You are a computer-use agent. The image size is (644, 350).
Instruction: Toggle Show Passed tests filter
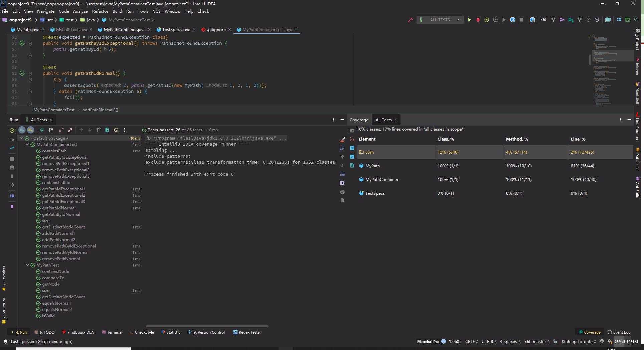pyautogui.click(x=22, y=130)
